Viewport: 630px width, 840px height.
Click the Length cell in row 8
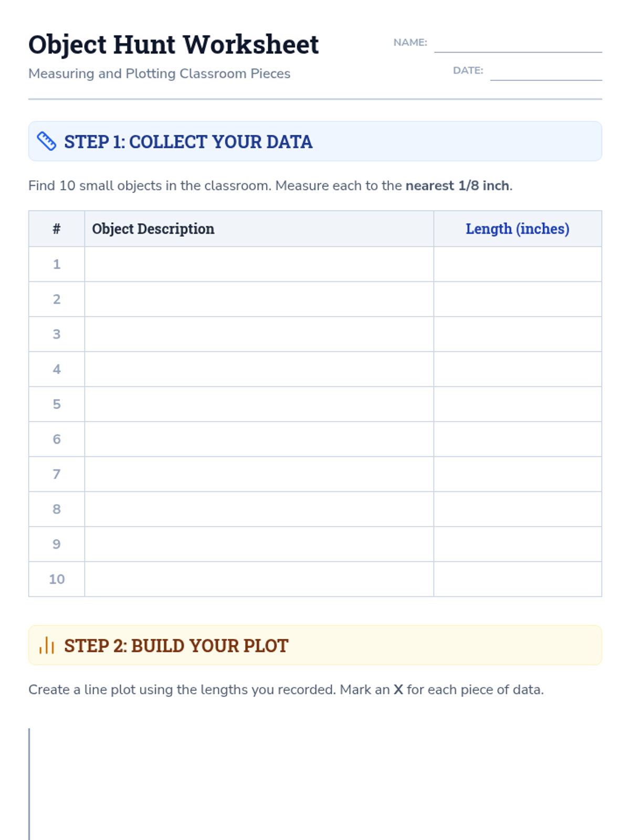tap(518, 509)
